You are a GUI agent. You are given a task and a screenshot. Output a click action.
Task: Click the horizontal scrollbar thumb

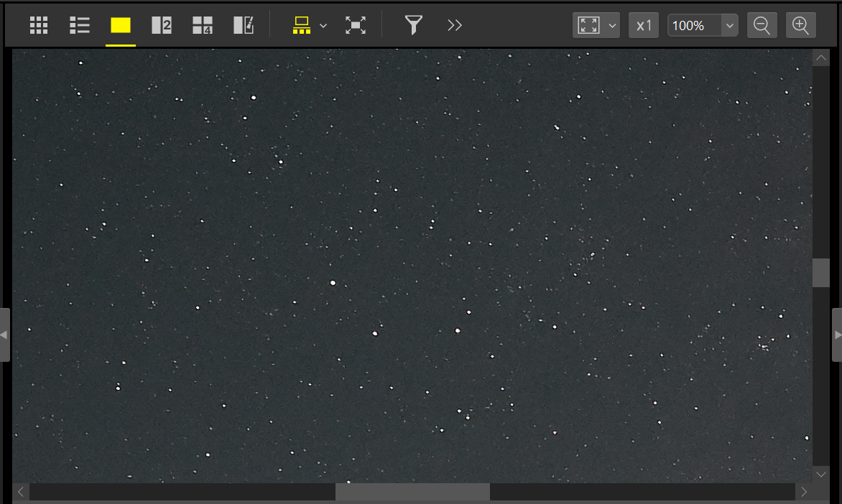[x=412, y=492]
